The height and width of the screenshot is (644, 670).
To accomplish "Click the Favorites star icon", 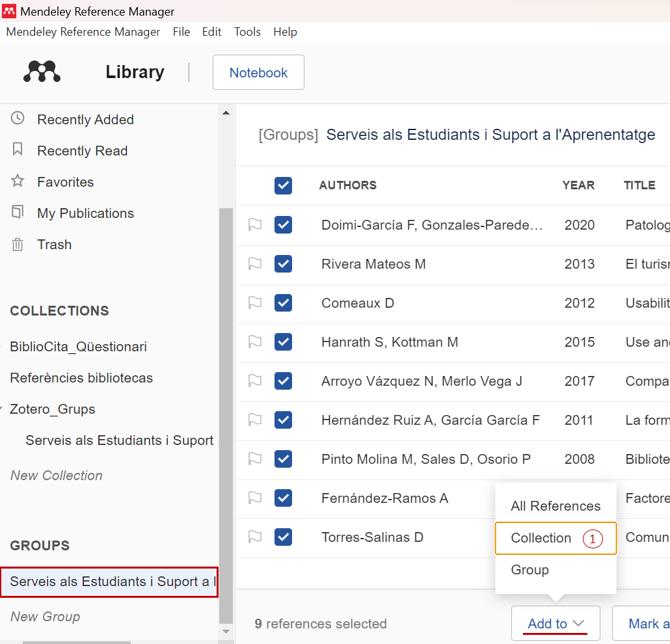I will click(18, 181).
